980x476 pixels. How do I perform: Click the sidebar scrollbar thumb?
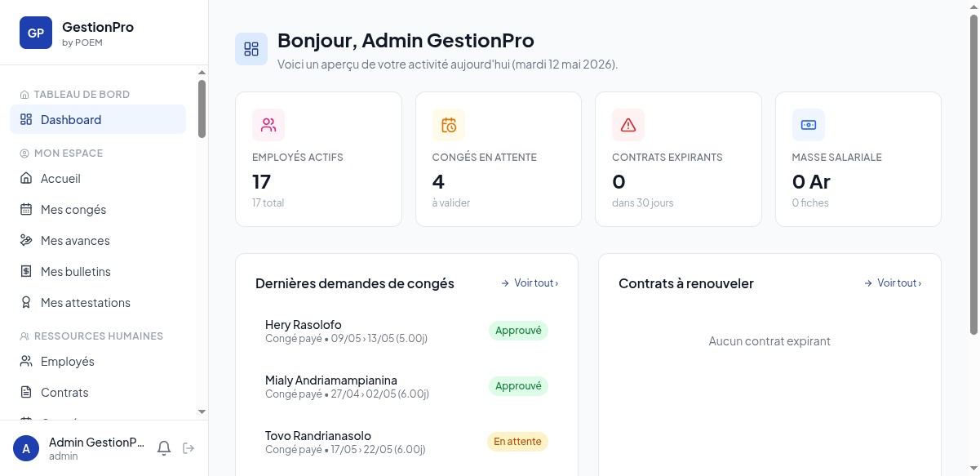click(202, 109)
